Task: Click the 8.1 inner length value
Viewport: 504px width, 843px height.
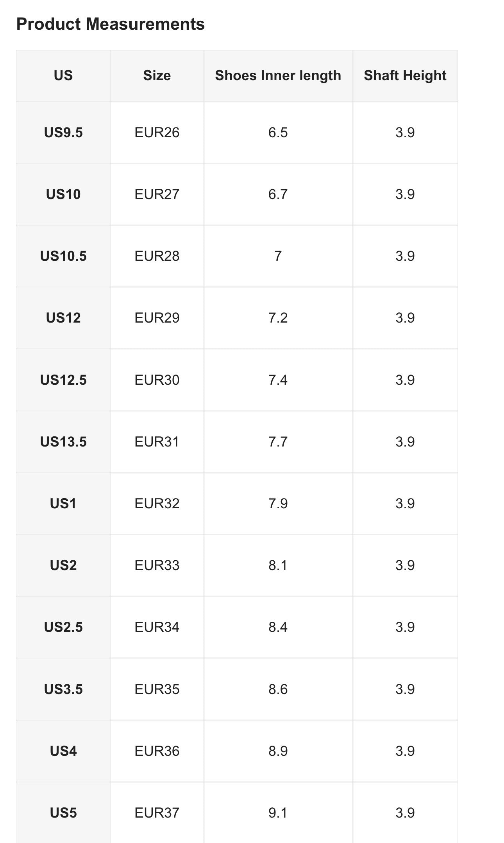Action: (x=278, y=565)
